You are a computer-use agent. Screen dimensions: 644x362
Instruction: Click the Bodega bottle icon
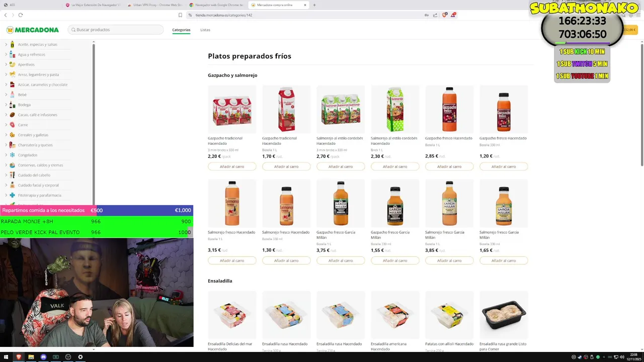coord(12,105)
